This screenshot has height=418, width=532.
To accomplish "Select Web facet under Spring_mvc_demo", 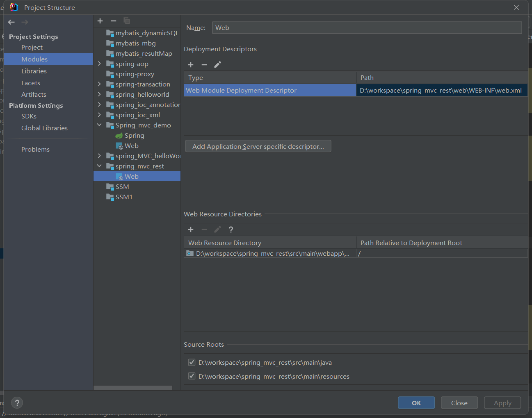I will (127, 146).
